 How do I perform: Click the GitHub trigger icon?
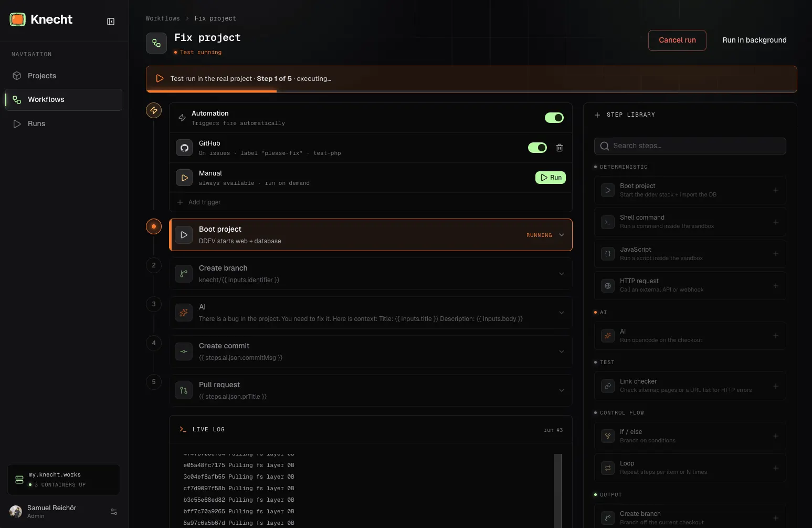[x=184, y=148]
